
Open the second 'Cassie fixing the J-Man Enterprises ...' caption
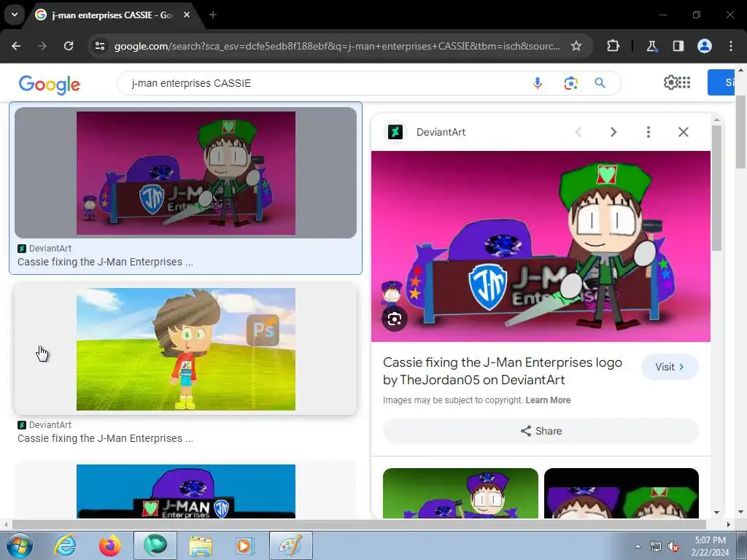click(x=105, y=438)
